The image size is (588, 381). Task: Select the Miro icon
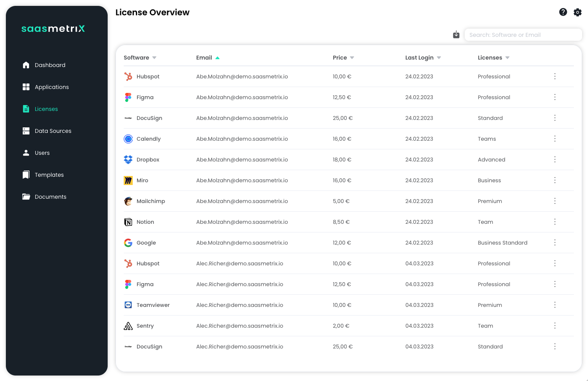(x=128, y=180)
